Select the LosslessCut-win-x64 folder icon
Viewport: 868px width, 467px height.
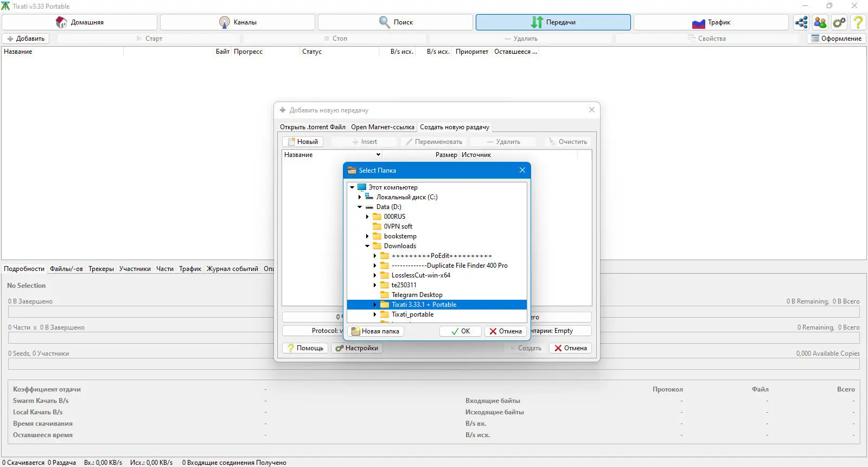(385, 275)
